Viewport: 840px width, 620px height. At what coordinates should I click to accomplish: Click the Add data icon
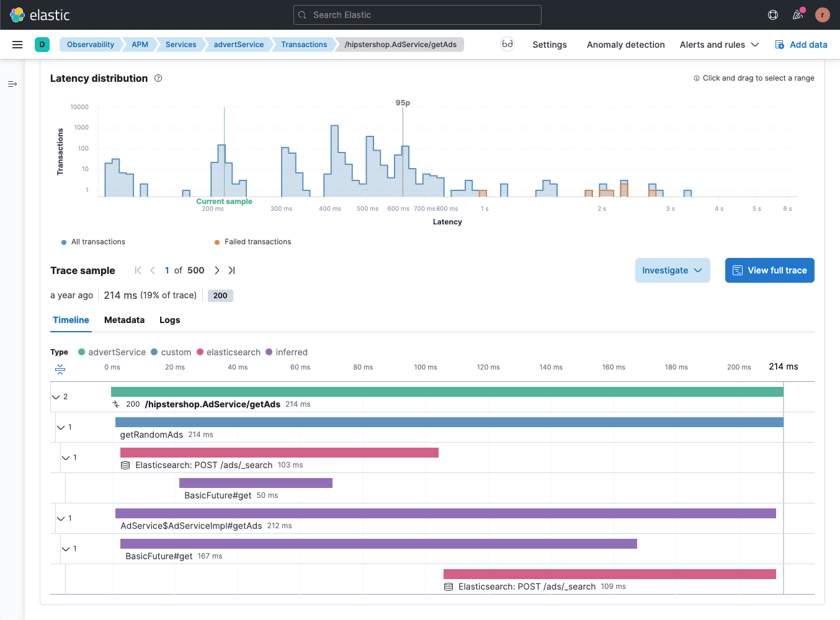pyautogui.click(x=780, y=45)
